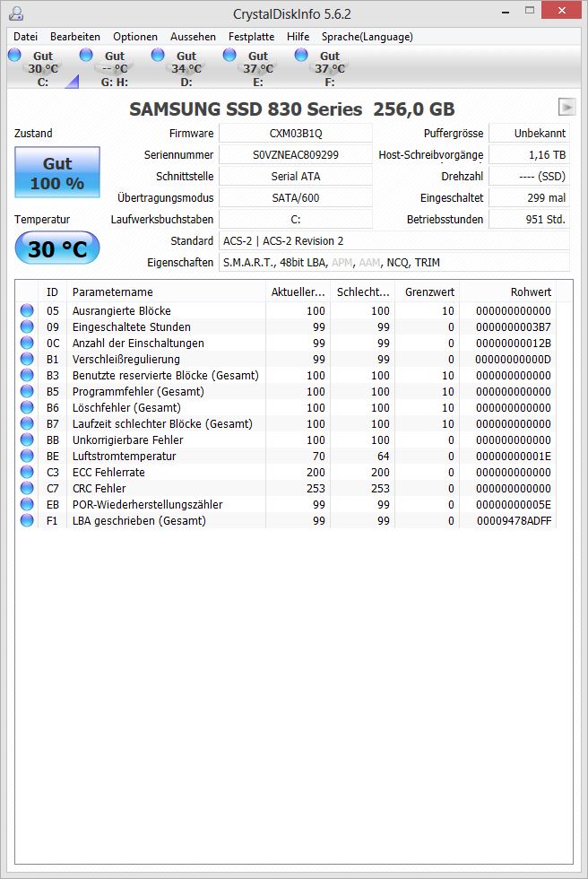Screen dimensions: 588x879
Task: Minimize the CrystalDiskInfo window
Action: (x=506, y=11)
